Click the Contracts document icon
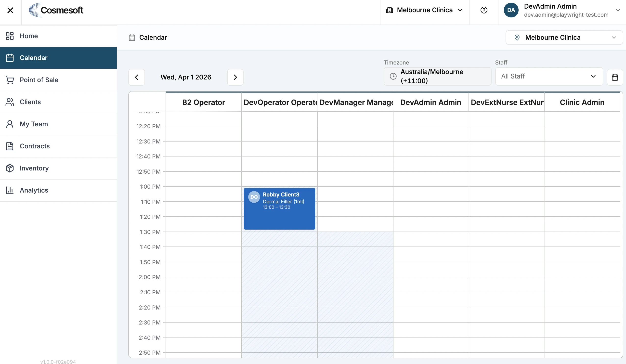626x364 pixels. tap(10, 146)
